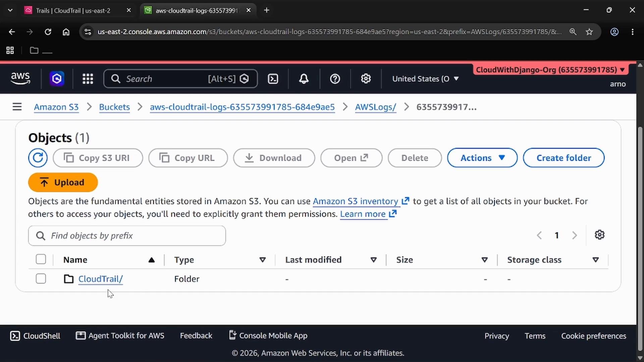Click Create folder button
The width and height of the screenshot is (644, 362).
point(564,158)
